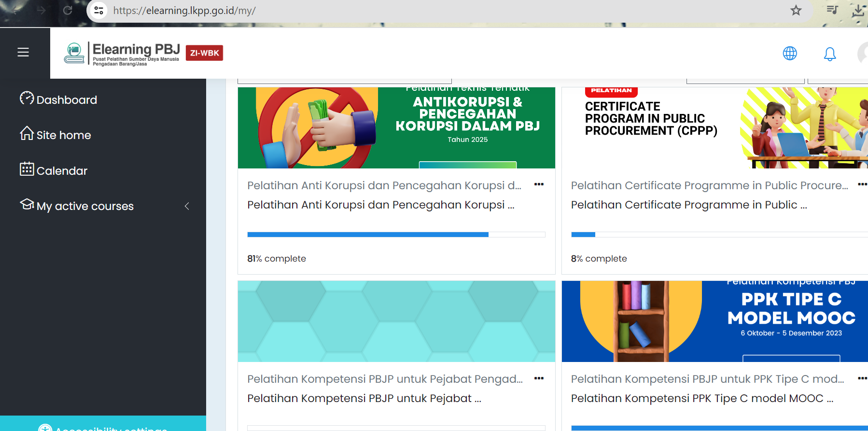
Task: Open the notifications bell
Action: pos(829,54)
